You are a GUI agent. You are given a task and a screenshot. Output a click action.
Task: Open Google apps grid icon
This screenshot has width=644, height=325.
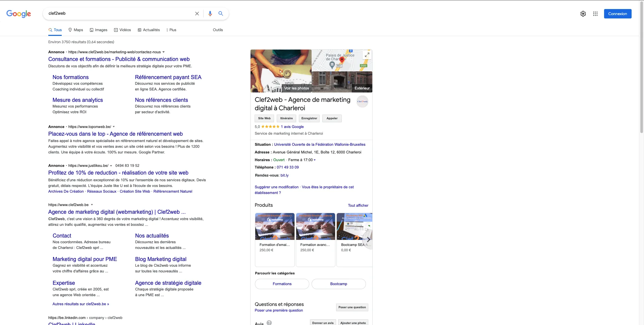click(x=595, y=14)
